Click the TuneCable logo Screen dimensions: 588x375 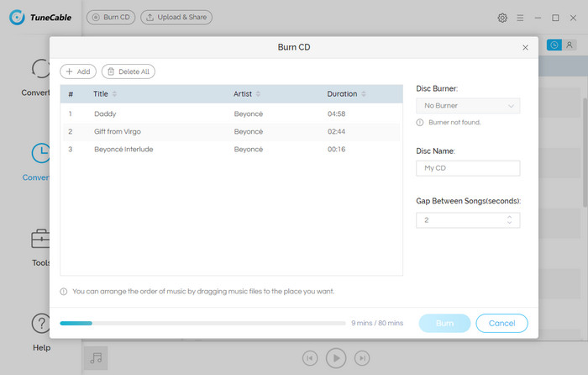(40, 18)
